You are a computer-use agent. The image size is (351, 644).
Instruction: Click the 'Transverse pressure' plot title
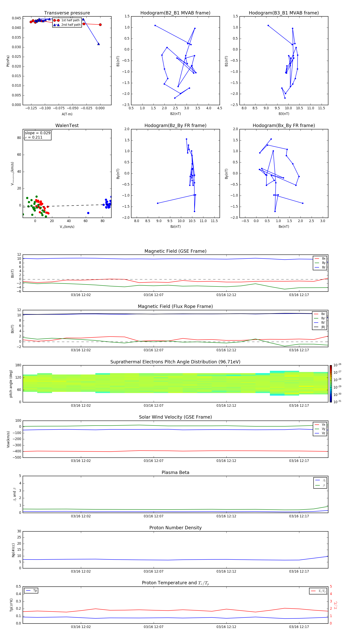67,13
